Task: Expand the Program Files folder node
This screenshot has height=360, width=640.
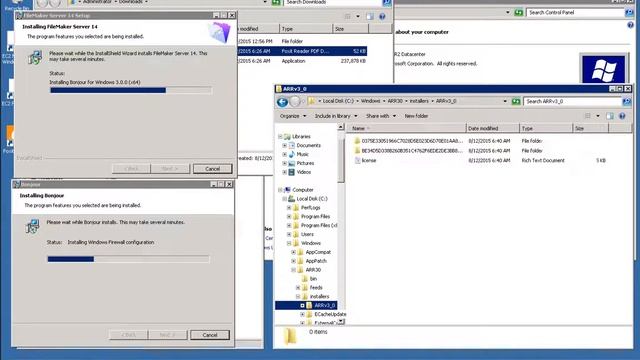Action: click(x=289, y=217)
